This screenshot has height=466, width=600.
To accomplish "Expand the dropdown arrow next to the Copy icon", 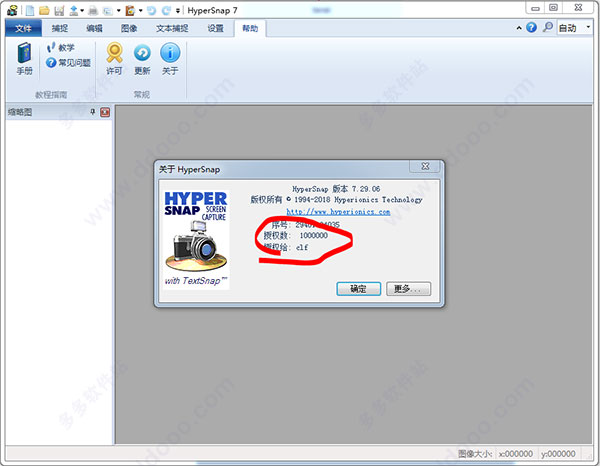I will click(119, 10).
